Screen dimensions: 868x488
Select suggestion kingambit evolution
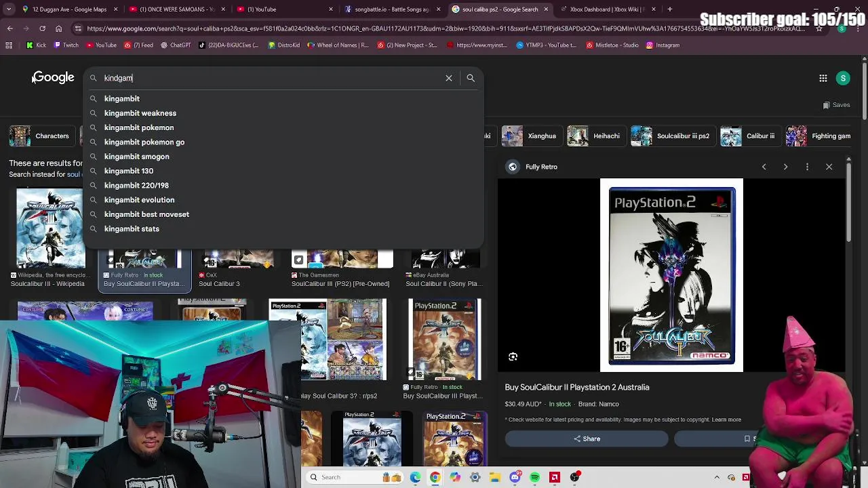(x=139, y=200)
